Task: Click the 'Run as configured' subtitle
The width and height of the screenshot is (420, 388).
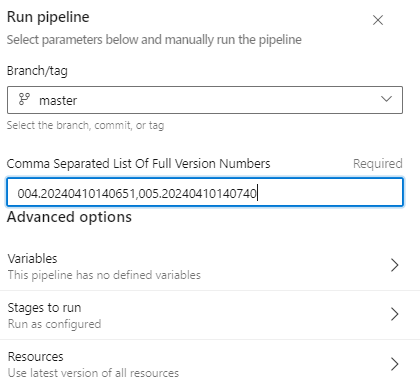Action: coord(54,324)
